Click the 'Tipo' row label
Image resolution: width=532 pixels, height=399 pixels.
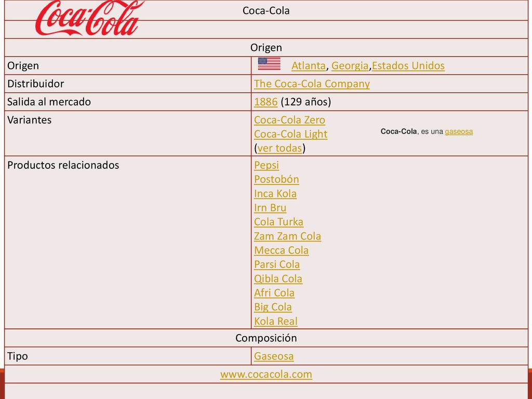coord(17,356)
